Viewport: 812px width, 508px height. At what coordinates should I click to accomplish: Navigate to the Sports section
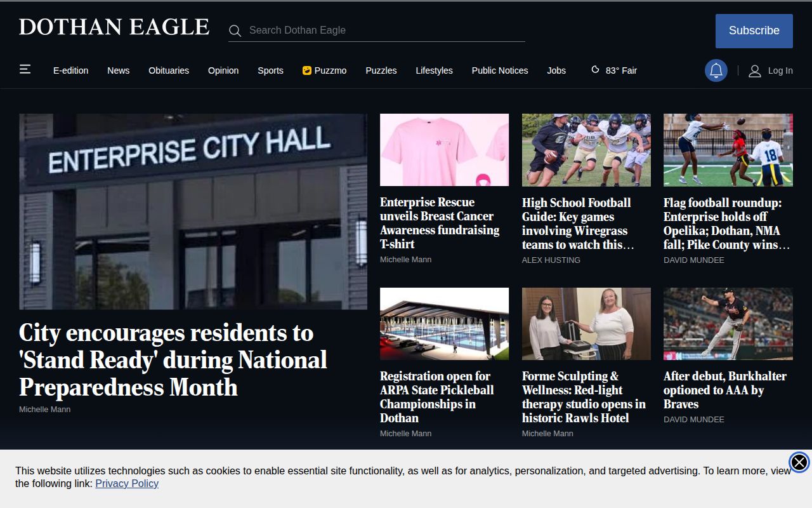click(x=270, y=70)
